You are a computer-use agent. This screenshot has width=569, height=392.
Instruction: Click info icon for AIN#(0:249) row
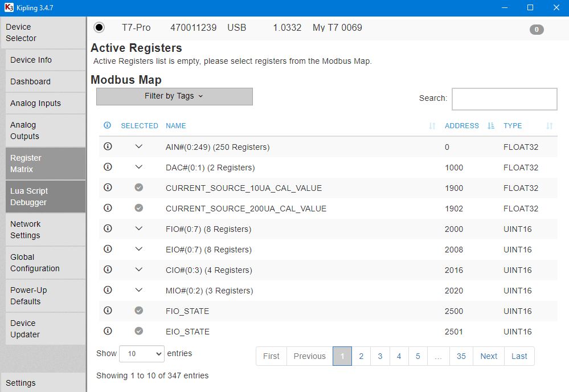click(108, 146)
